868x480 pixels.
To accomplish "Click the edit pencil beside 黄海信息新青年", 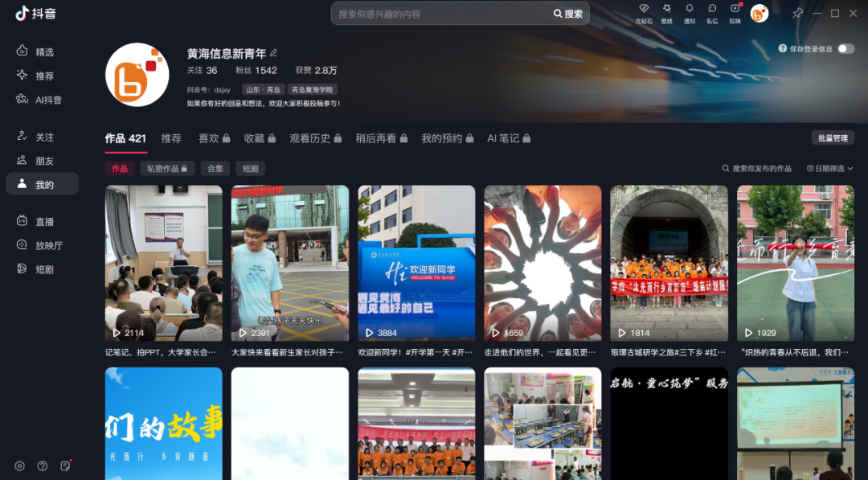I will [x=273, y=53].
